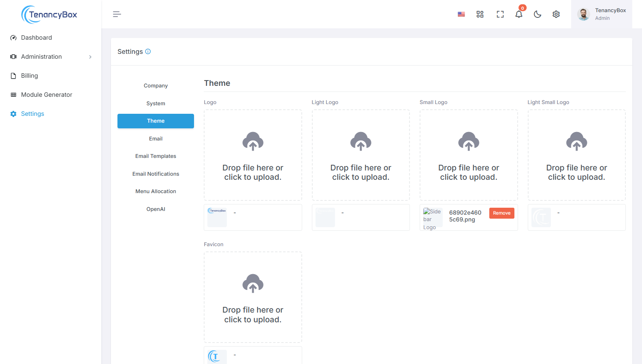Viewport: 642px width, 364px height.
Task: Remove the uploaded small logo file
Action: click(x=501, y=213)
